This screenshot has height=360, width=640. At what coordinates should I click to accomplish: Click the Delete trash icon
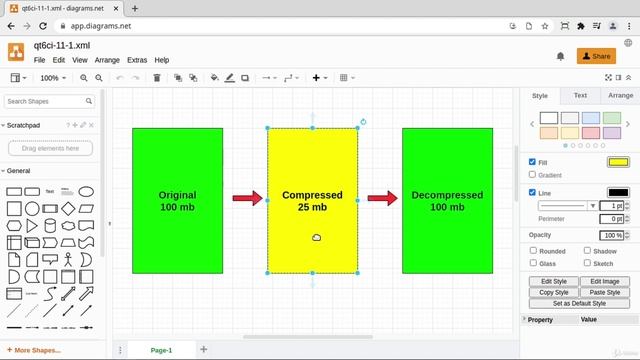click(157, 78)
